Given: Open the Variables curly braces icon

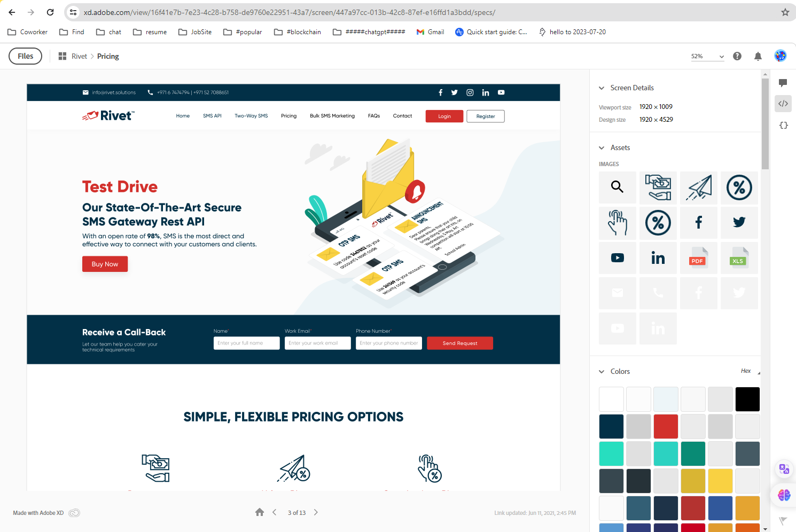Looking at the screenshot, I should 783,125.
